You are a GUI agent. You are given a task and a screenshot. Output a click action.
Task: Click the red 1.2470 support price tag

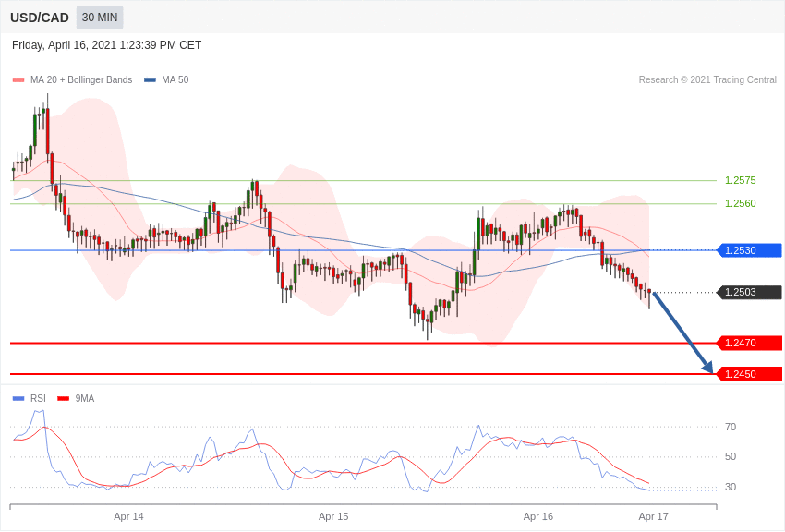[749, 343]
